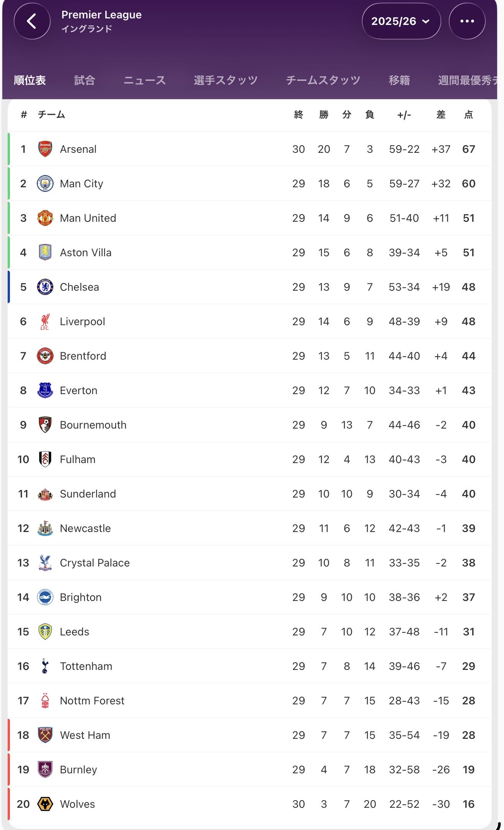
Task: Click the 点 points column header
Action: [x=468, y=115]
